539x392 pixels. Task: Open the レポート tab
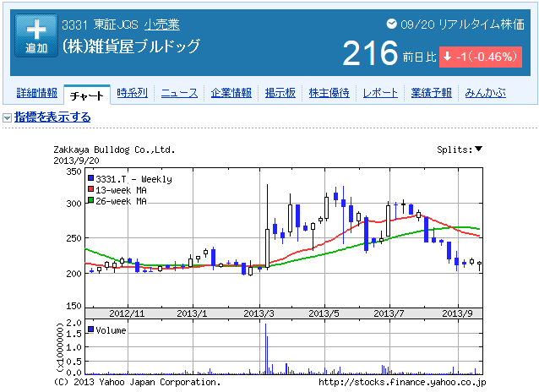380,93
